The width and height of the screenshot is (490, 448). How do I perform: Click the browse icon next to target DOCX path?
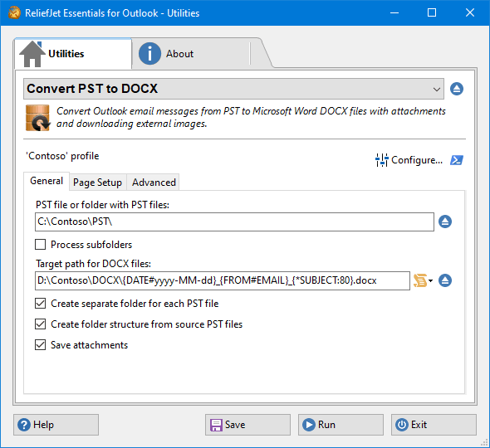point(445,280)
